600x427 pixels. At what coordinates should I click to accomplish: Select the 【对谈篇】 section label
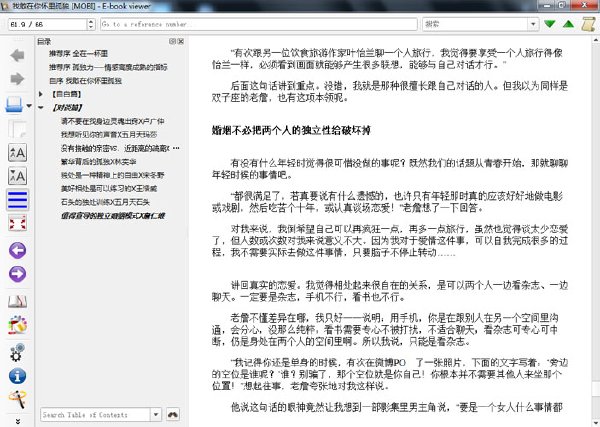point(67,108)
